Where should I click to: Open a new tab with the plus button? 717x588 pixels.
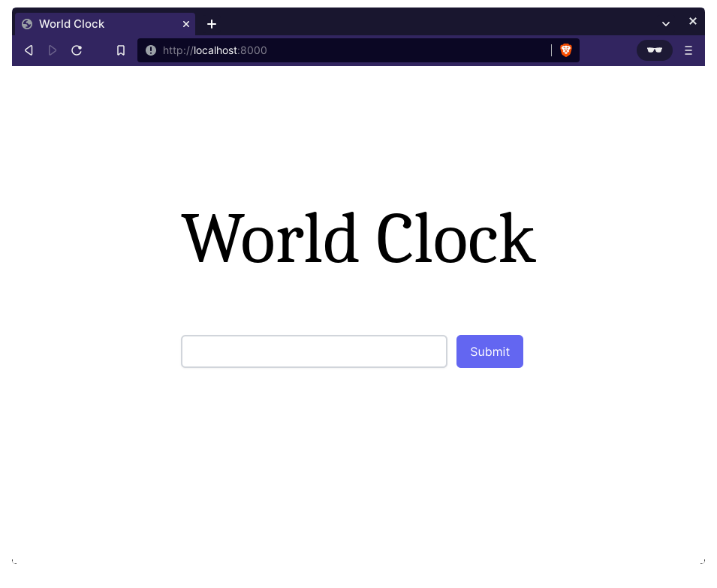(x=212, y=24)
